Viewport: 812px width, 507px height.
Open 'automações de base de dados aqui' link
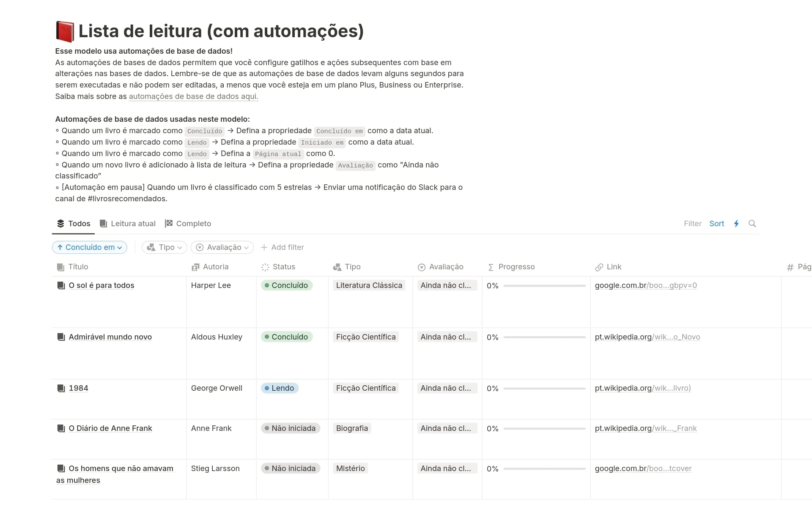point(193,96)
